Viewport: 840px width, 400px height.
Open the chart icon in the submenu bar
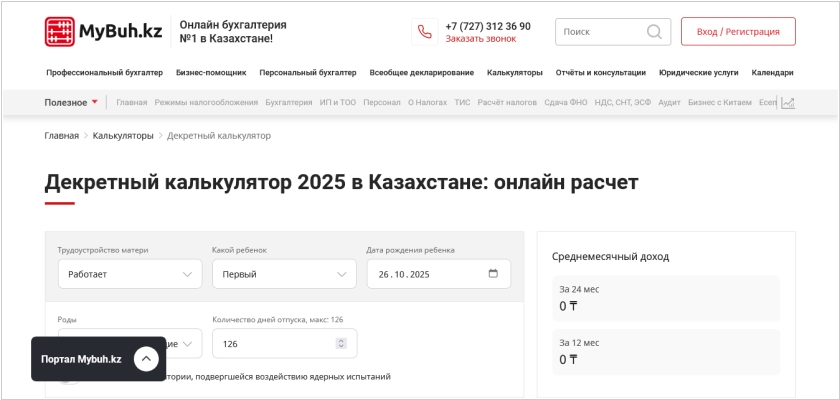tap(788, 103)
